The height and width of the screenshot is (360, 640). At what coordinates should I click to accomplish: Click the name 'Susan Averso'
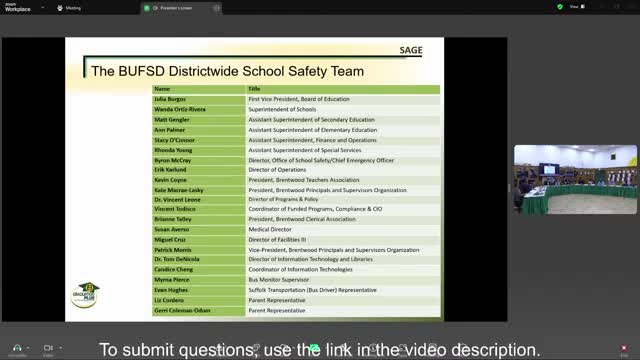tap(171, 229)
